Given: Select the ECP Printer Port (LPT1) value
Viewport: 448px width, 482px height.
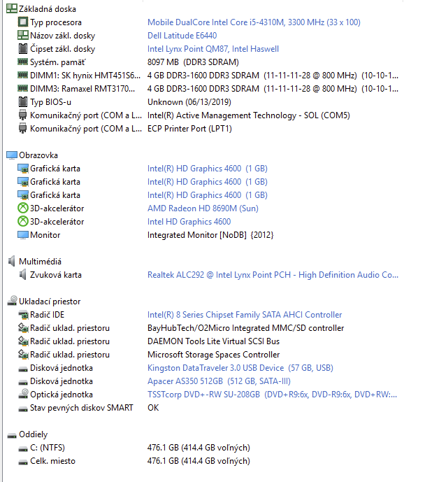Looking at the screenshot, I should click(189, 129).
